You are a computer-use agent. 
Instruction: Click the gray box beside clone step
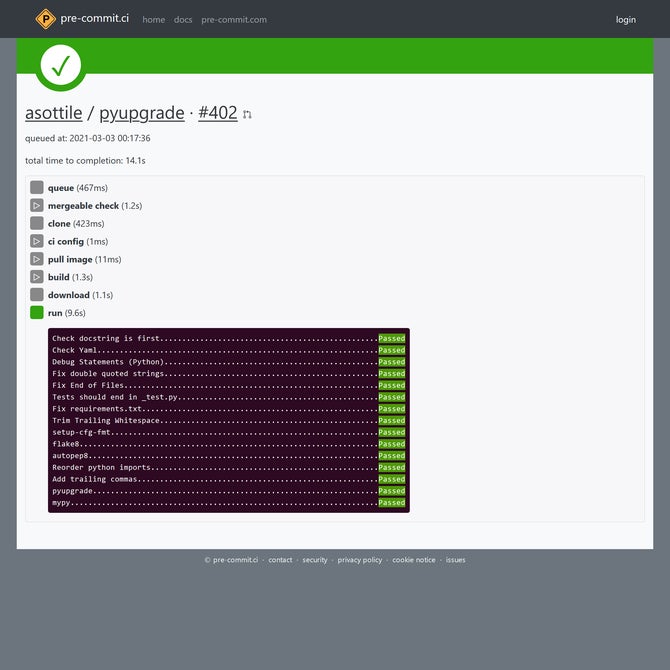pos(37,223)
